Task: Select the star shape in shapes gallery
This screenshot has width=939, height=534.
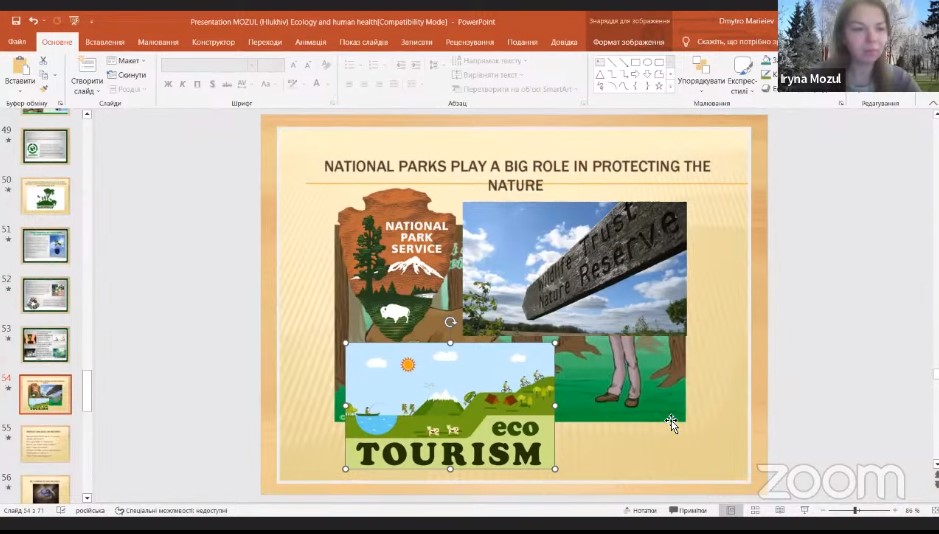Action: [x=659, y=86]
